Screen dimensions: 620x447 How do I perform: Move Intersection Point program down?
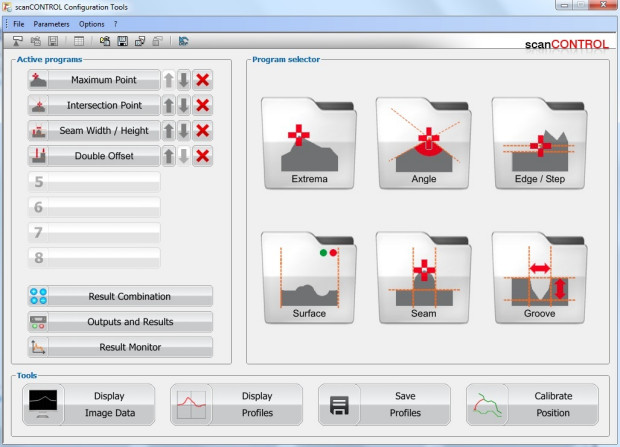point(184,105)
